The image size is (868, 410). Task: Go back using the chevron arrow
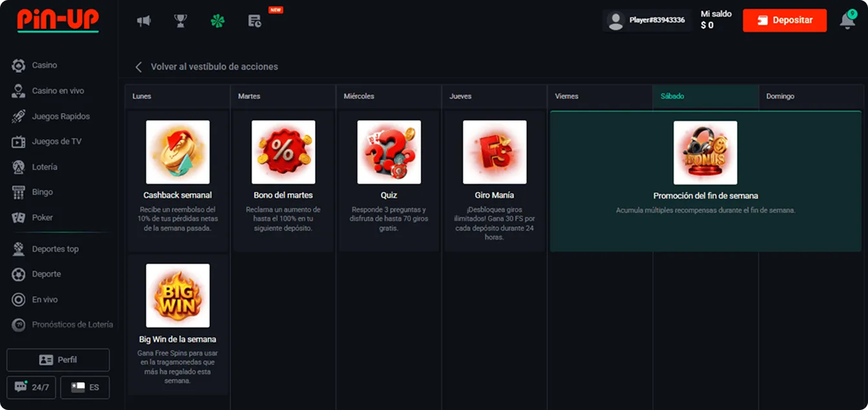tap(138, 67)
